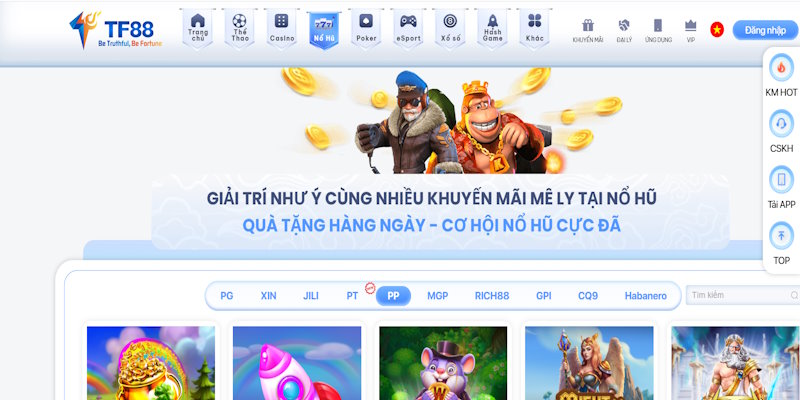Open the hamster top hat game thumbnail
This screenshot has height=400, width=800.
tap(443, 363)
